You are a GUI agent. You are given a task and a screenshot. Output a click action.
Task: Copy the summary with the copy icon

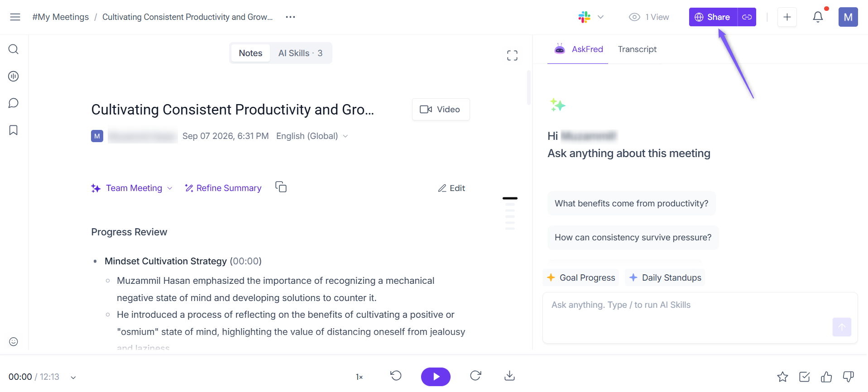click(281, 187)
